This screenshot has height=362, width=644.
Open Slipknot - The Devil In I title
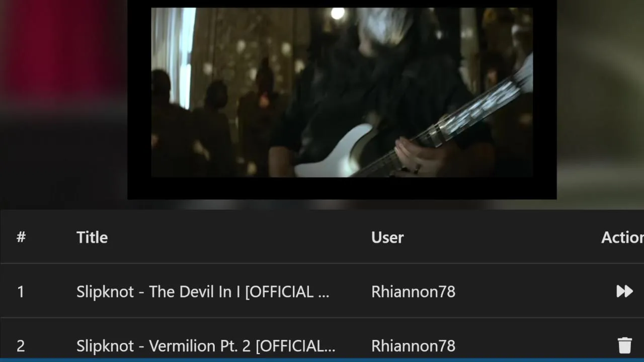point(203,292)
